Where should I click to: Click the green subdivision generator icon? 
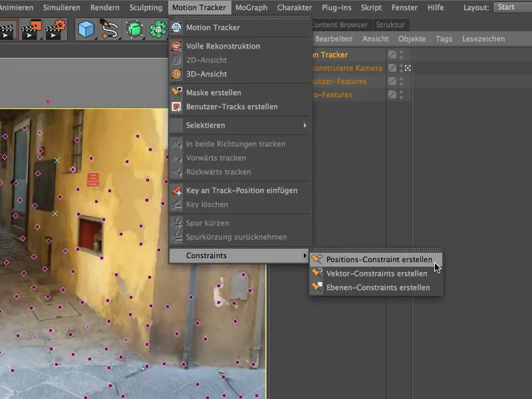[134, 29]
